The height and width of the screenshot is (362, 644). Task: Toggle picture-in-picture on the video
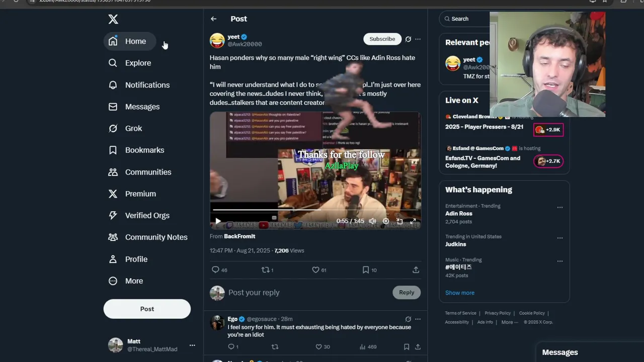(399, 221)
